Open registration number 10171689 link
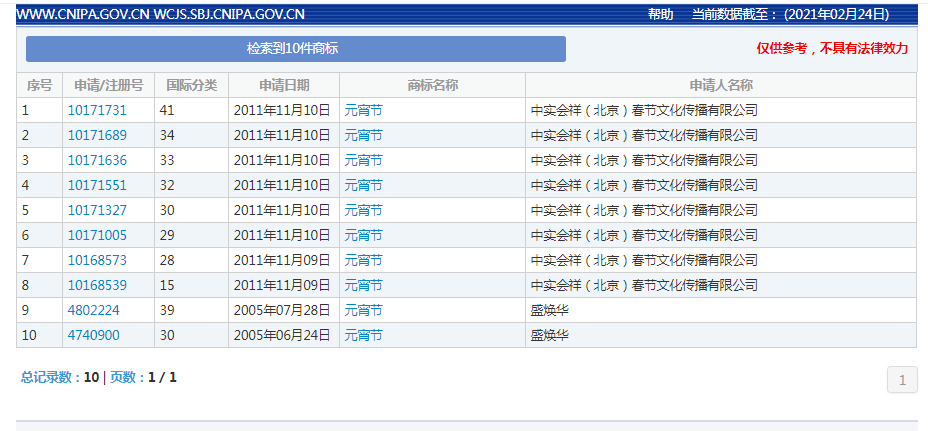The image size is (928, 431). 97,135
